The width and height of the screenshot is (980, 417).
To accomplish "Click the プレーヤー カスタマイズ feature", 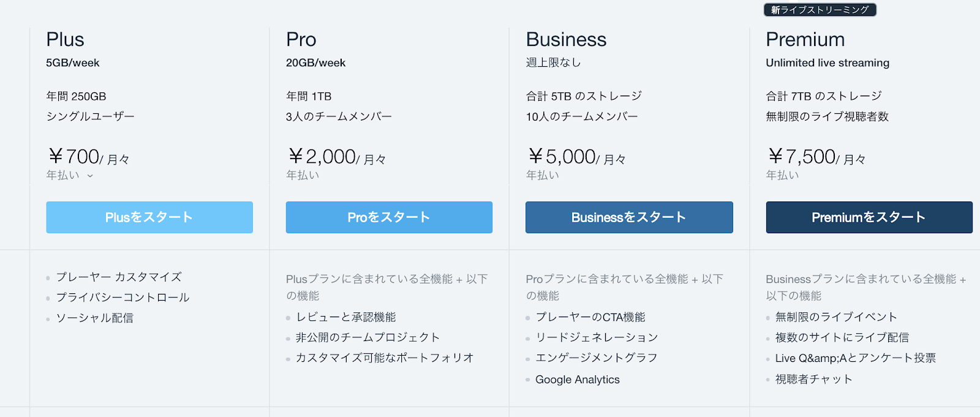I will [119, 277].
